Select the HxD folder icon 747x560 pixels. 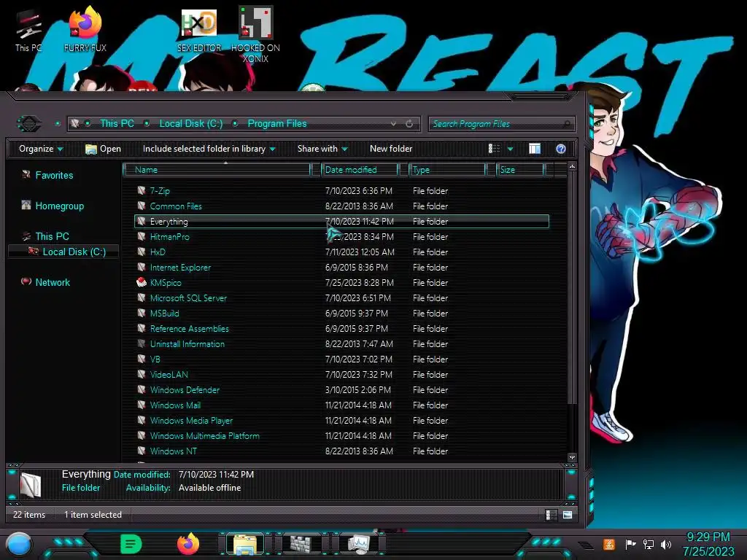pyautogui.click(x=141, y=252)
